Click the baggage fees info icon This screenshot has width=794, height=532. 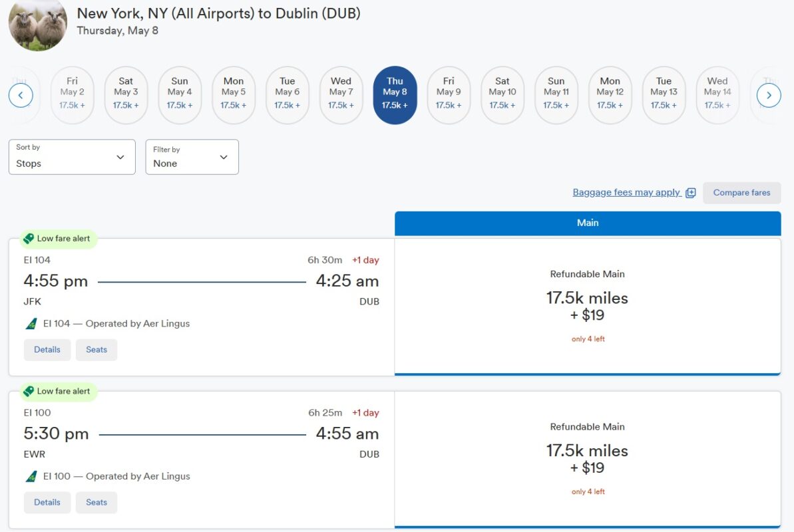point(691,192)
